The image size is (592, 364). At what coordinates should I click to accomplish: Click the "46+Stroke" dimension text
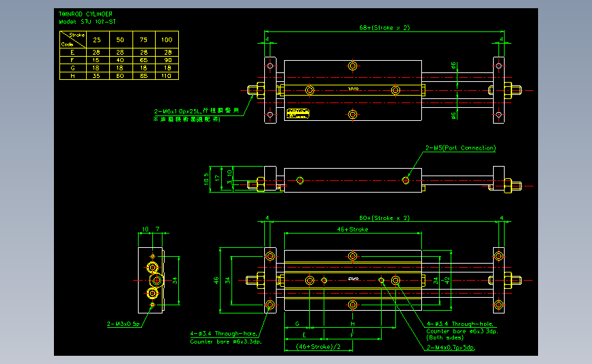click(352, 229)
